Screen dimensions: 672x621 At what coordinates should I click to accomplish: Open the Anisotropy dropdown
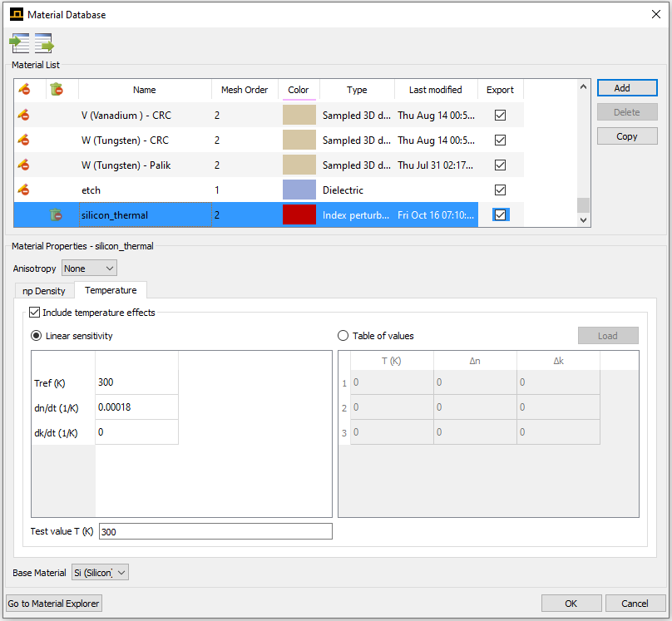(89, 269)
